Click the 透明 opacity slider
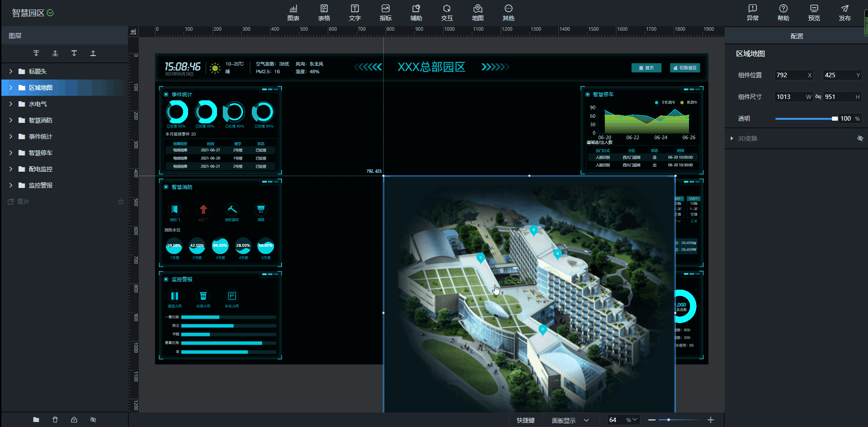 tap(806, 118)
